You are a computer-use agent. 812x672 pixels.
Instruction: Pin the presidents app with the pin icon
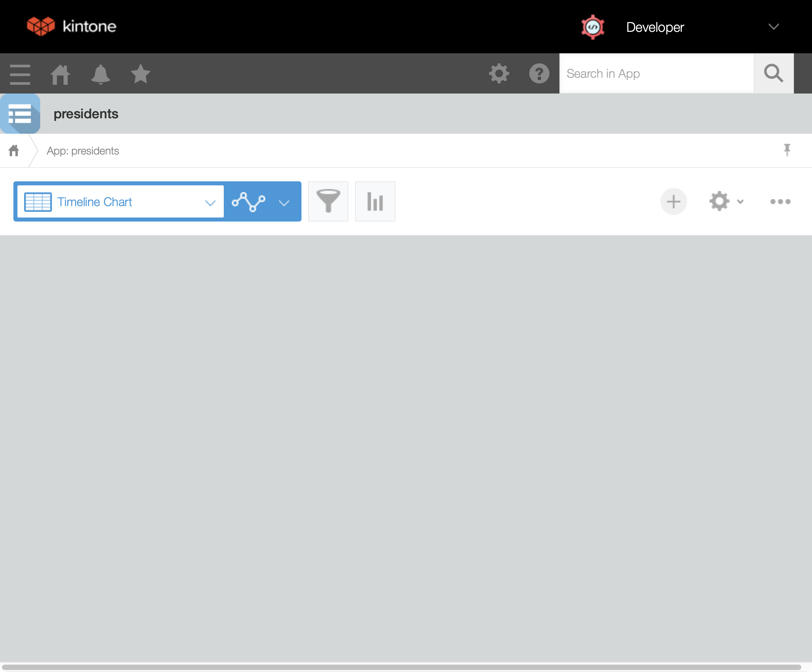(x=787, y=150)
